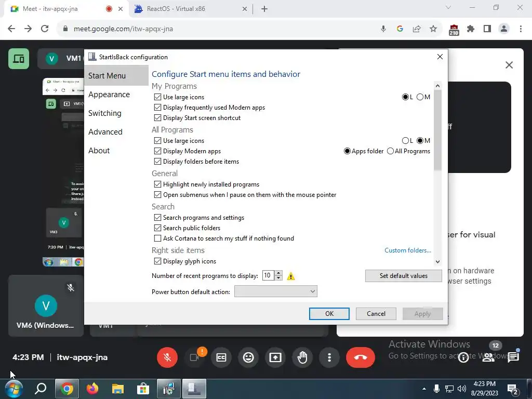Open File Explorer from taskbar
This screenshot has width=532, height=399.
(x=118, y=389)
